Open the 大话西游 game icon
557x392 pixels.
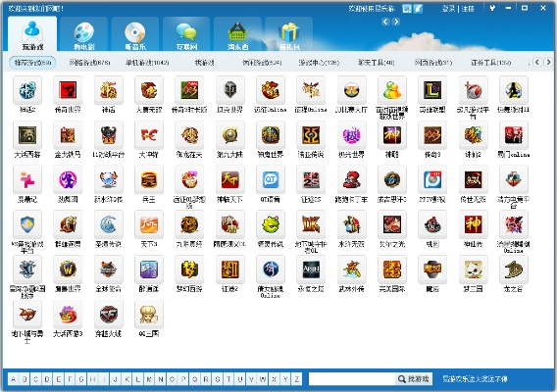pos(27,135)
